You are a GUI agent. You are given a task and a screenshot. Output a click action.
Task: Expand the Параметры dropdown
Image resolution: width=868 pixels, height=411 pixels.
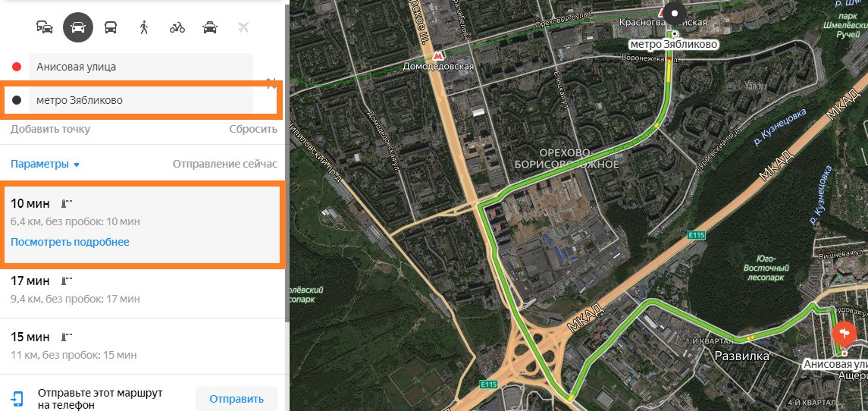45,165
